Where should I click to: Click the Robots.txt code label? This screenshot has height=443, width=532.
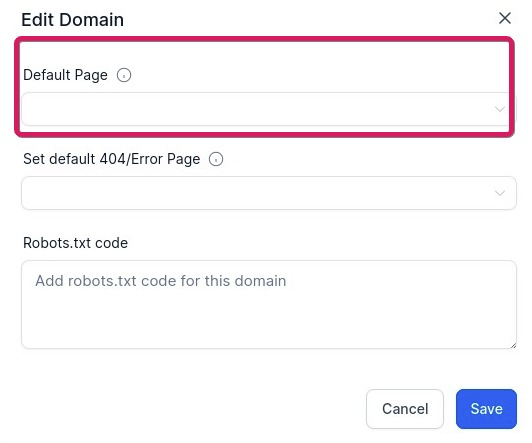click(x=75, y=243)
